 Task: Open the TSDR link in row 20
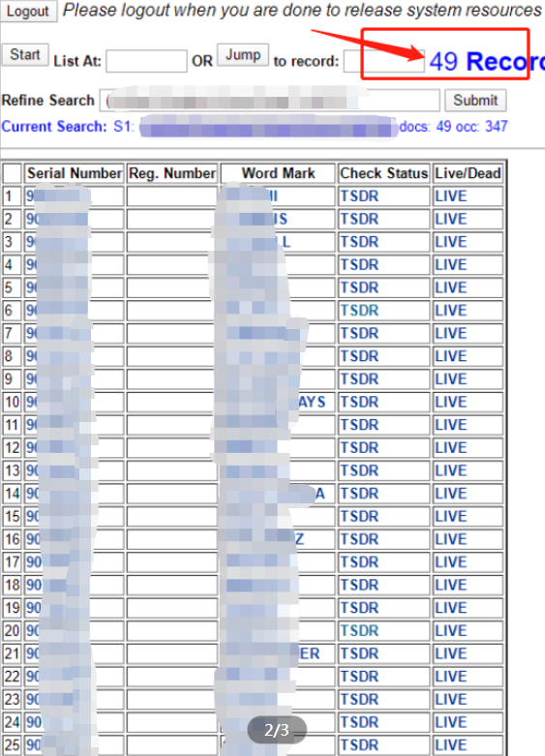point(359,630)
